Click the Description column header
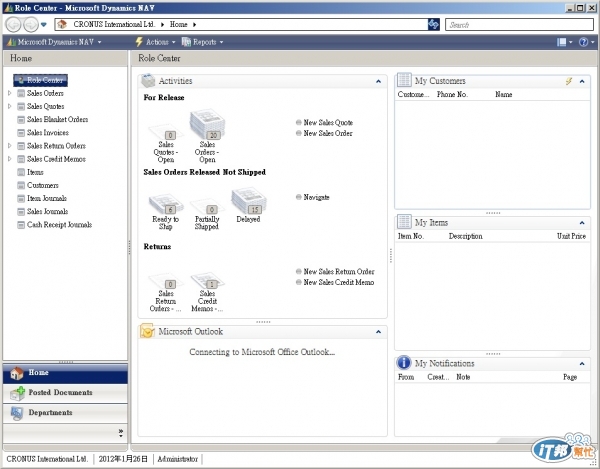This screenshot has height=469, width=600. [466, 236]
